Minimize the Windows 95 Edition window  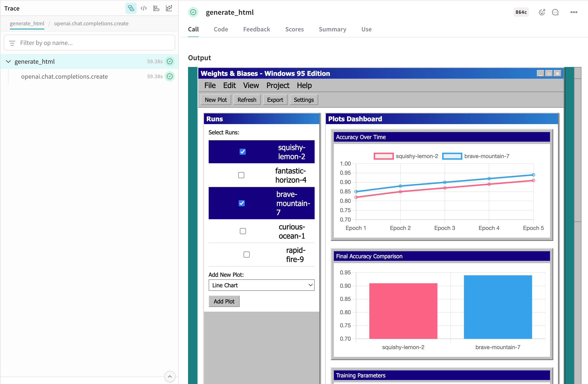pyautogui.click(x=540, y=74)
